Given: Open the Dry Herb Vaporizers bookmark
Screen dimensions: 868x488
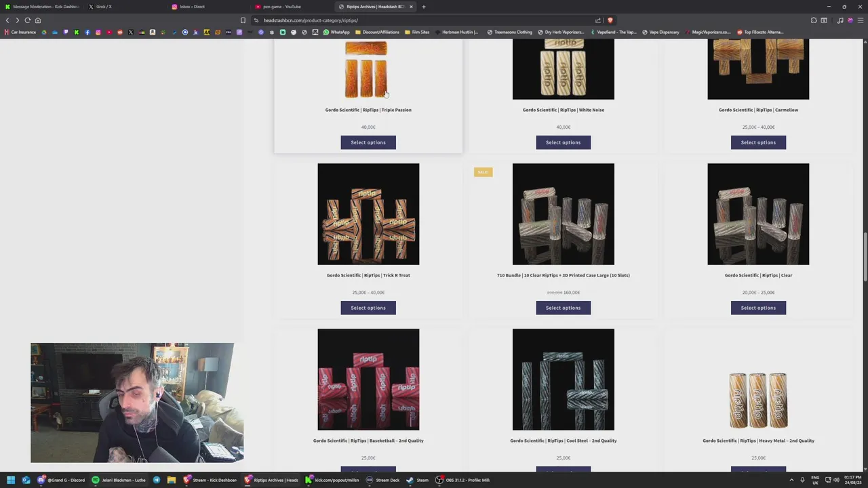Looking at the screenshot, I should [x=561, y=32].
